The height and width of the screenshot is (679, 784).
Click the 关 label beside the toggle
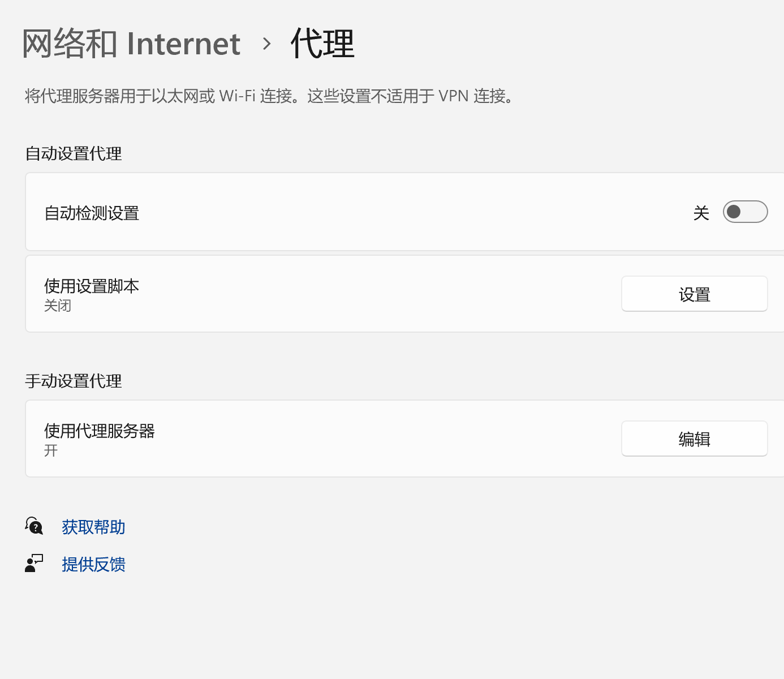tap(701, 213)
